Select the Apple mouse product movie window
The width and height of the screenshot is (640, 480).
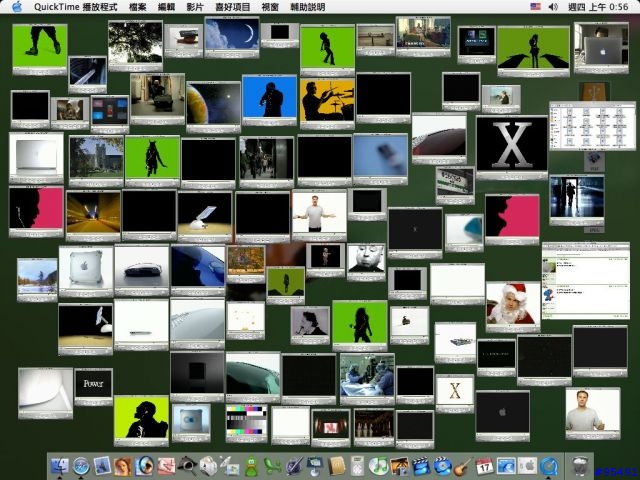(142, 269)
